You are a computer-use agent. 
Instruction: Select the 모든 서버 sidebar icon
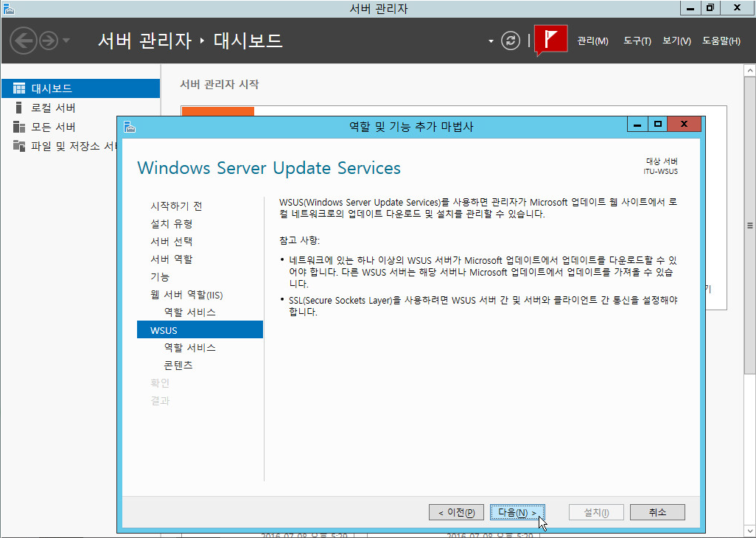coord(19,127)
